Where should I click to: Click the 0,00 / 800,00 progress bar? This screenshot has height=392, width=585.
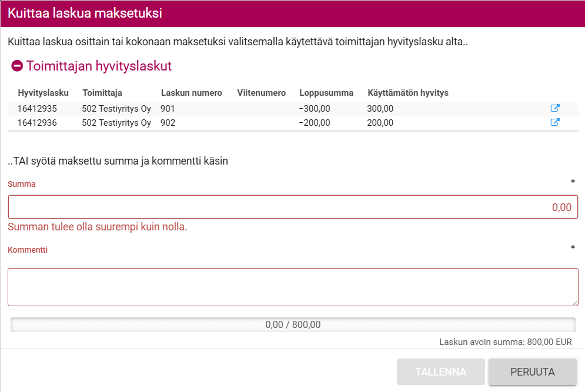(x=293, y=324)
